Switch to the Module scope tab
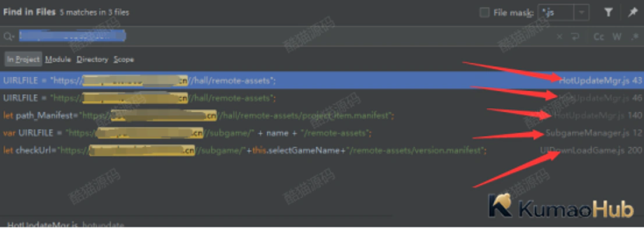This screenshot has width=644, height=228. pos(58,59)
